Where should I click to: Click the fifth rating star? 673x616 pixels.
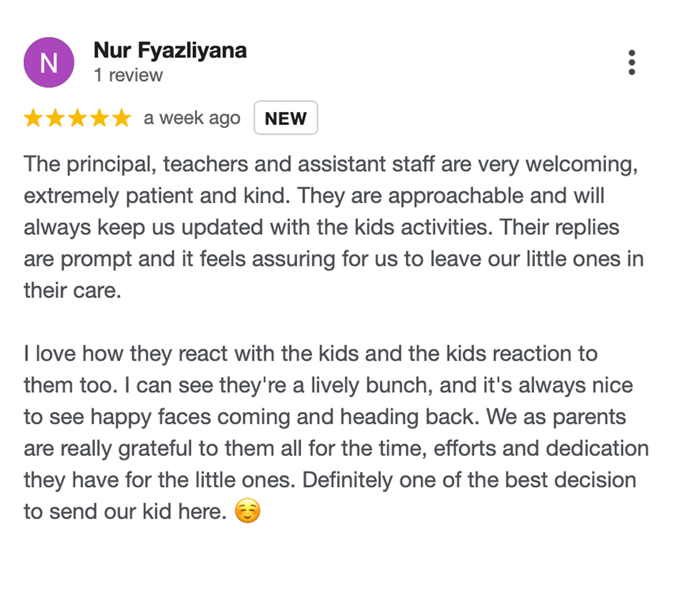122,118
